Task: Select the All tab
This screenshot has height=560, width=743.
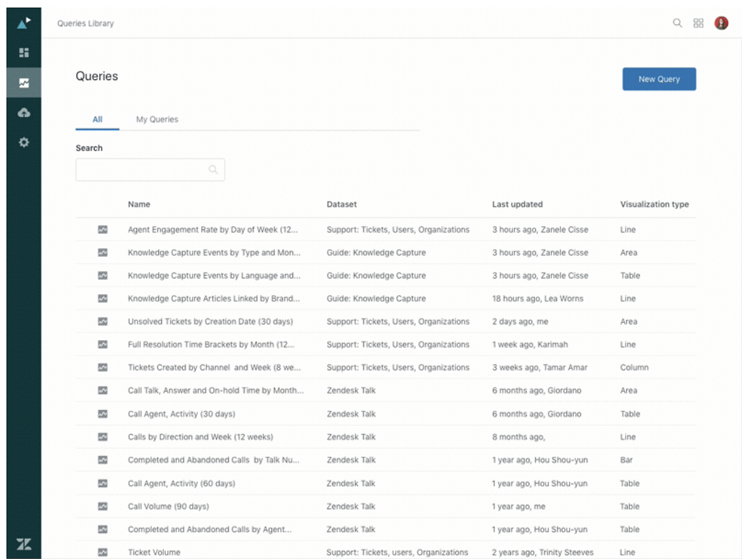Action: tap(98, 120)
